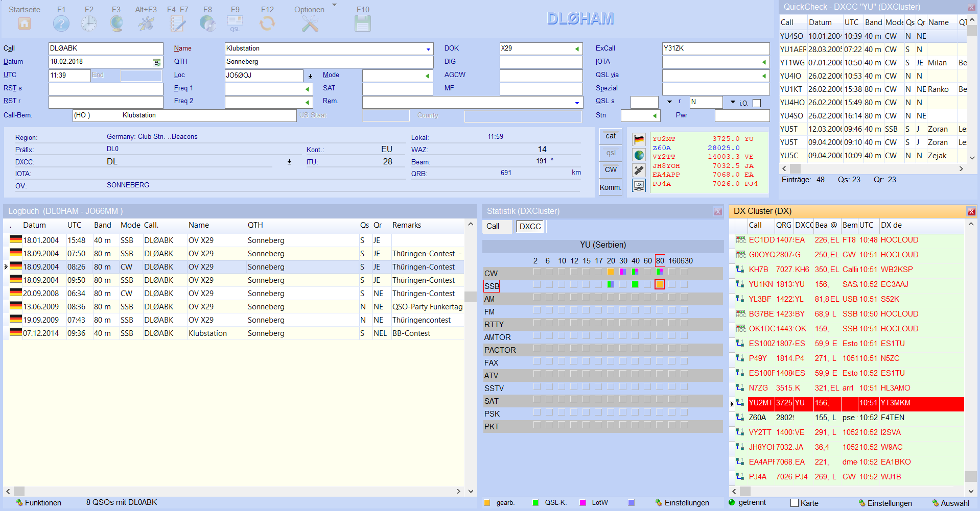Open the QSL r dropdown arrow
The width and height of the screenshot is (980, 511).
[733, 102]
